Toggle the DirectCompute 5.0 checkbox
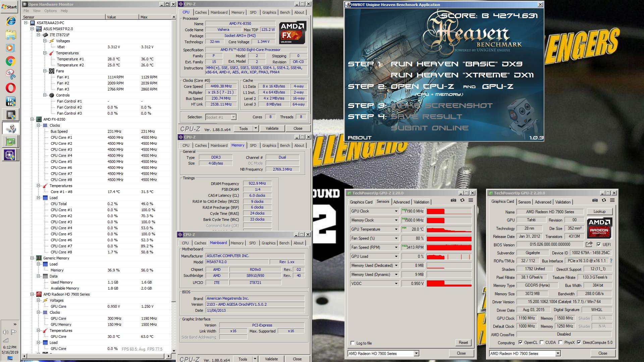The height and width of the screenshot is (362, 644). (579, 343)
